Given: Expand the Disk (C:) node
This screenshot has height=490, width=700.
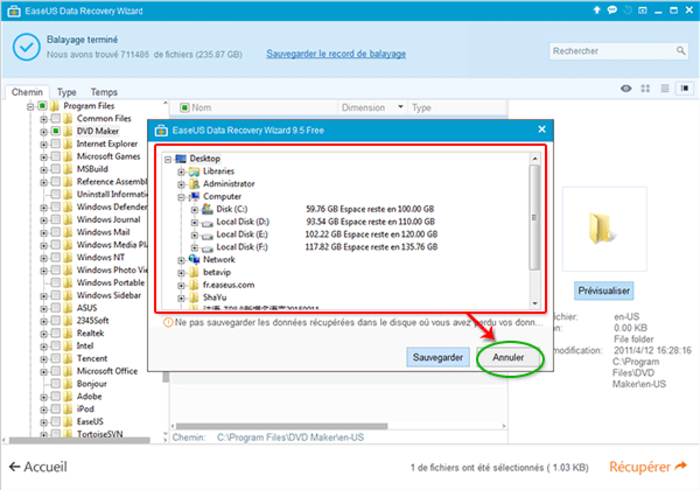Looking at the screenshot, I should click(194, 209).
